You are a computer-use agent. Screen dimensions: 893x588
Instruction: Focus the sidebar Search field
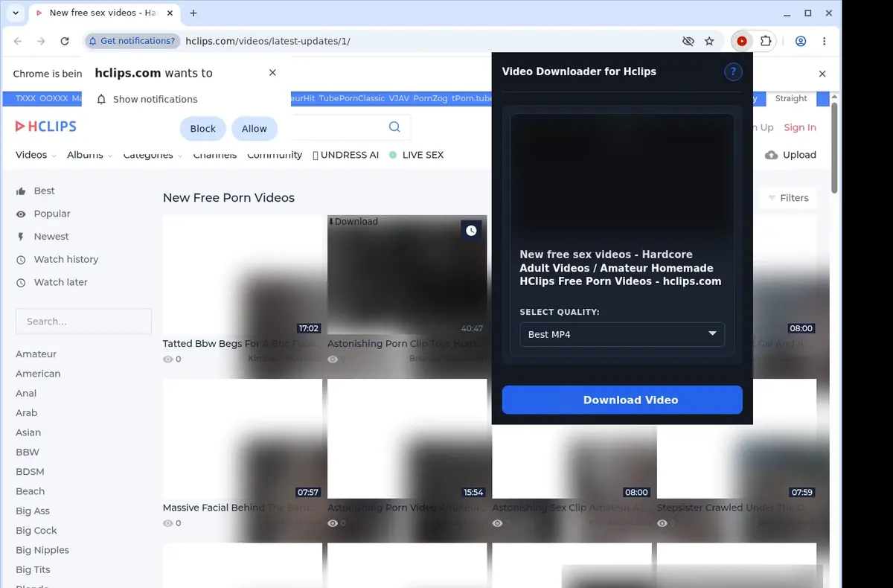point(83,322)
